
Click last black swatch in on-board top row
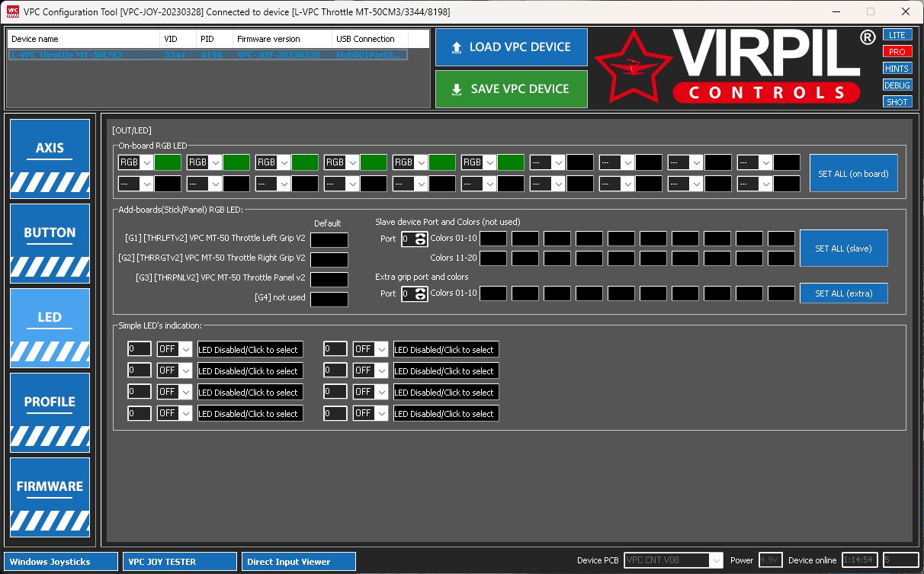(787, 162)
